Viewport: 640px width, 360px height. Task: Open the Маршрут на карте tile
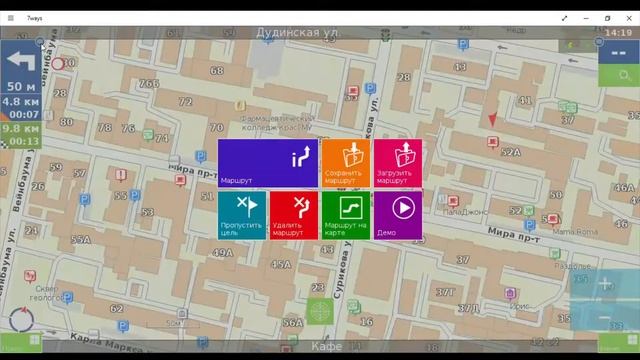pos(346,216)
